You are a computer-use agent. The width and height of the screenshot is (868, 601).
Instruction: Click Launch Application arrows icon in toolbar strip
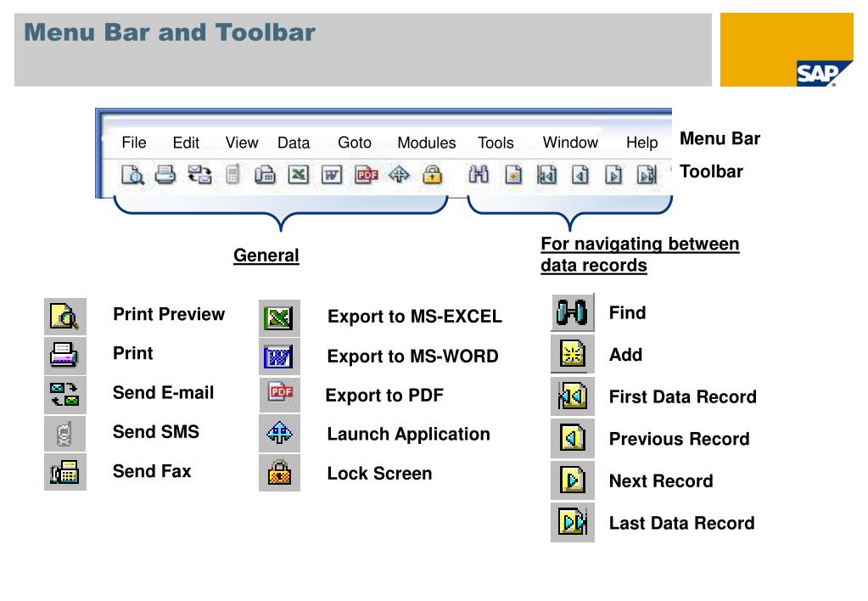click(x=399, y=175)
